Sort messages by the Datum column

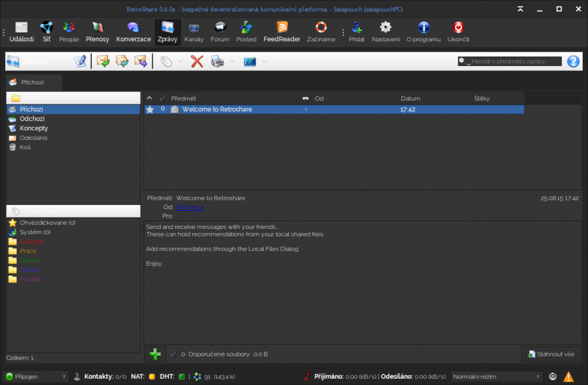tap(434, 99)
